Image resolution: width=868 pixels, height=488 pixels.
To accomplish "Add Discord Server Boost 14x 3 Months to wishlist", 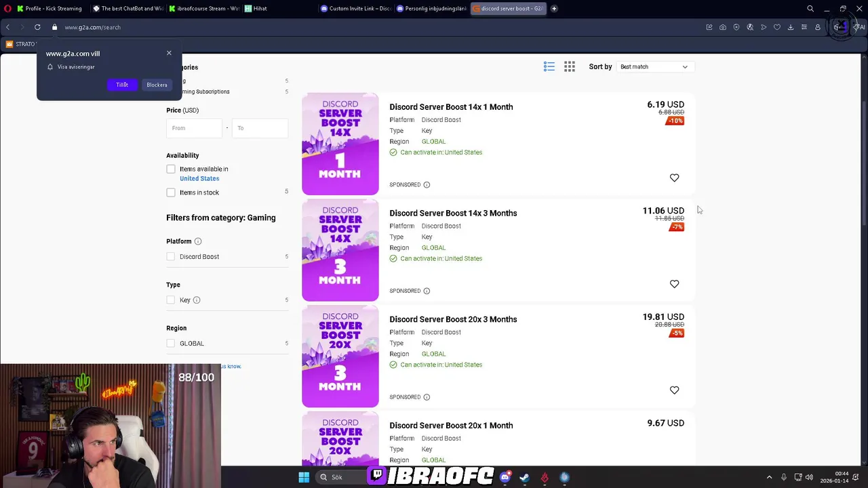I will pos(674,284).
